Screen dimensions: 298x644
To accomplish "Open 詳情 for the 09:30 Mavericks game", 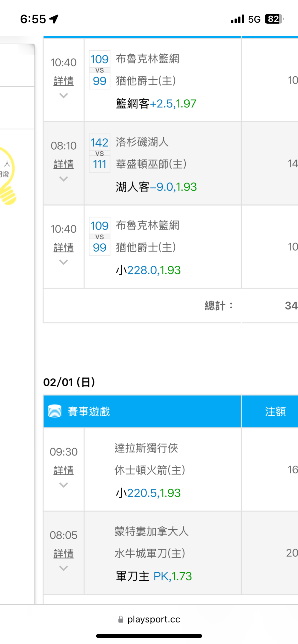I will [63, 470].
